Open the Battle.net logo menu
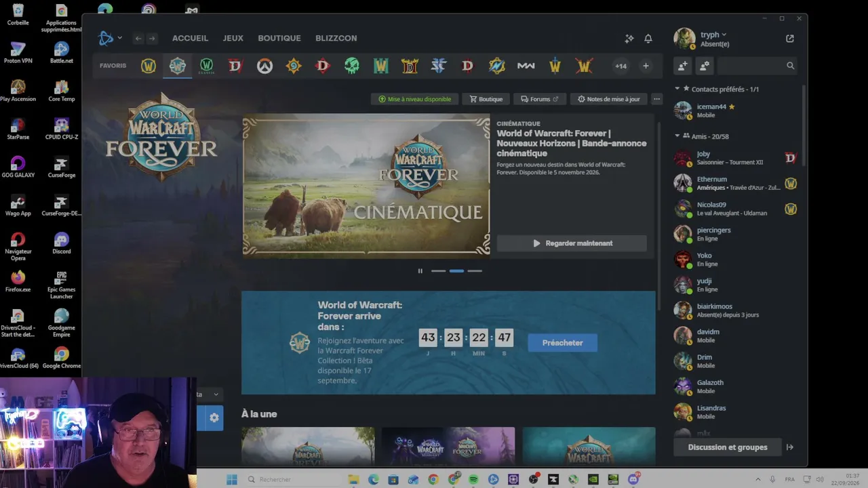The image size is (868, 488). [x=110, y=39]
